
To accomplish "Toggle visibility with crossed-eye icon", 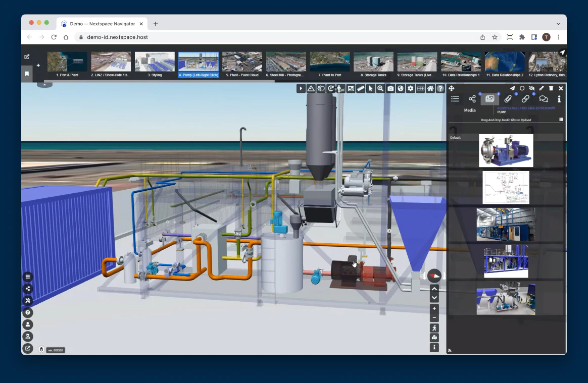I will (x=531, y=88).
